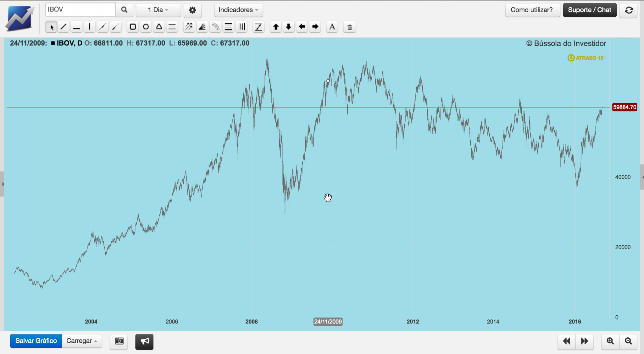Click the 2004 axis label
The image size is (644, 354).
(91, 322)
